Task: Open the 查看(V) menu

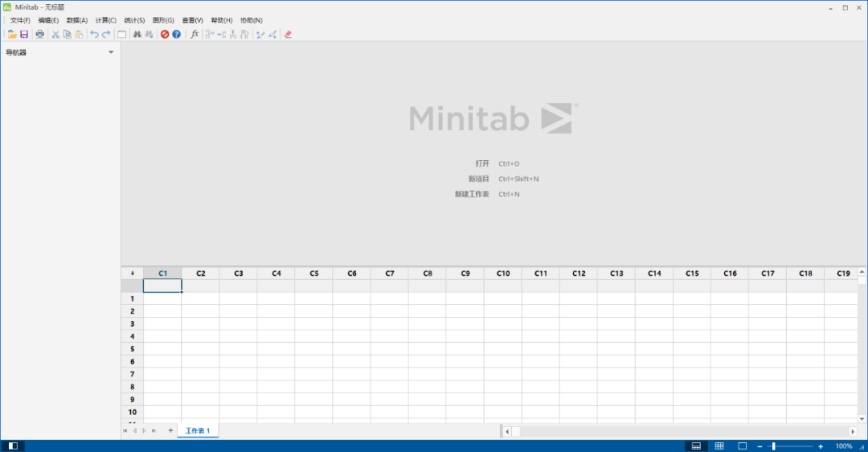Action: click(193, 20)
